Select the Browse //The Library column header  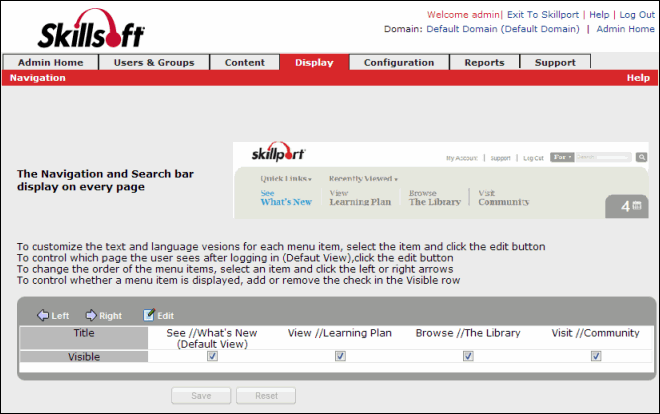[468, 333]
